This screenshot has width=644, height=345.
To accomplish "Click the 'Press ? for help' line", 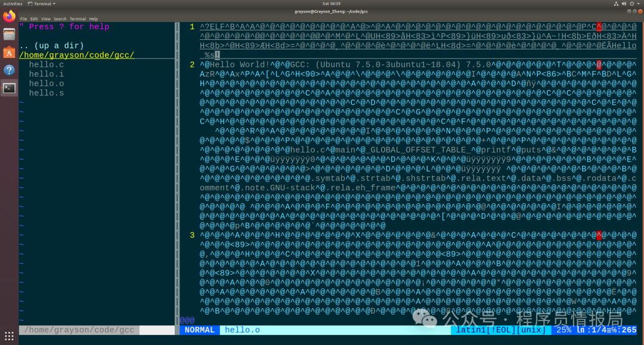I will point(64,27).
